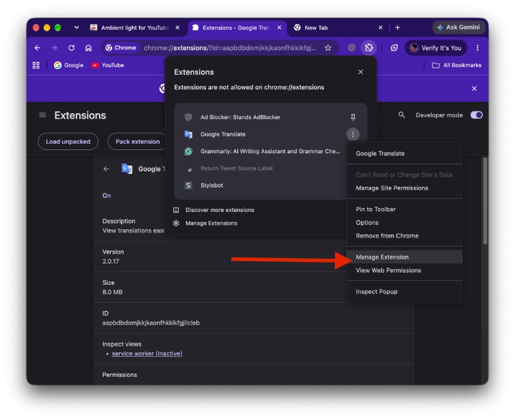Open the service worker (Inactive) link
The image size is (515, 420).
[x=147, y=354]
